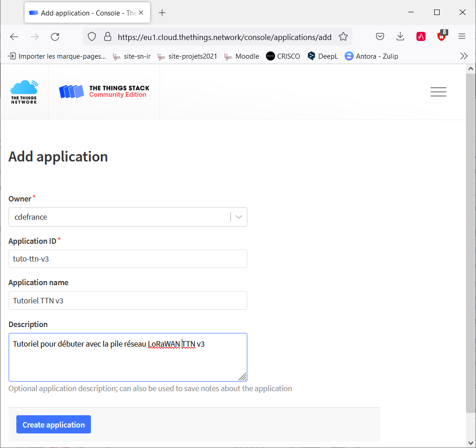Show more bookmarks with the double chevron
This screenshot has height=448, width=476.
pos(464,56)
